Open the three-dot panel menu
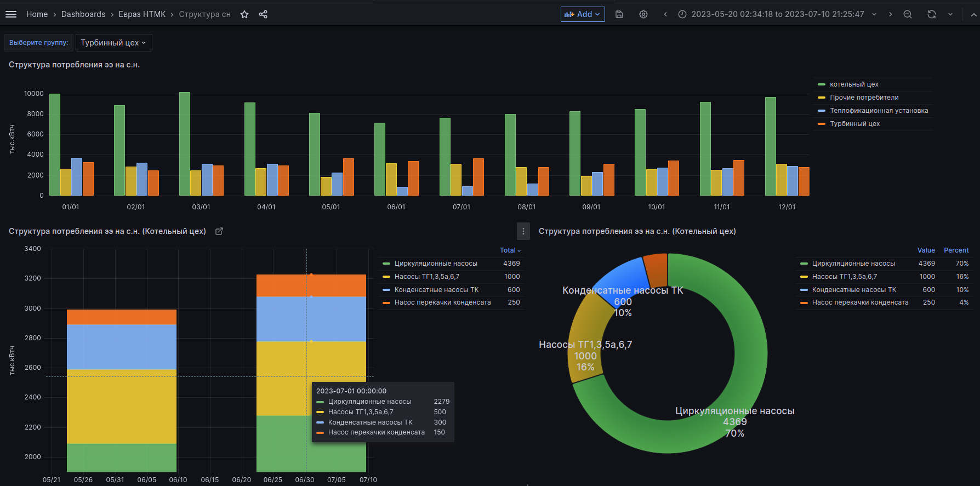This screenshot has width=980, height=486. click(x=523, y=231)
